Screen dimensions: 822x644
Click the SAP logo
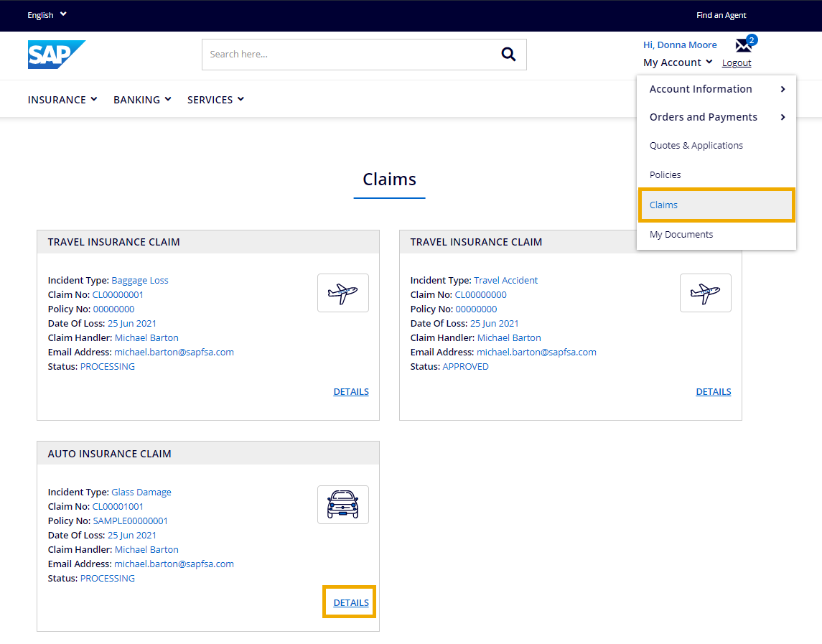[56, 55]
